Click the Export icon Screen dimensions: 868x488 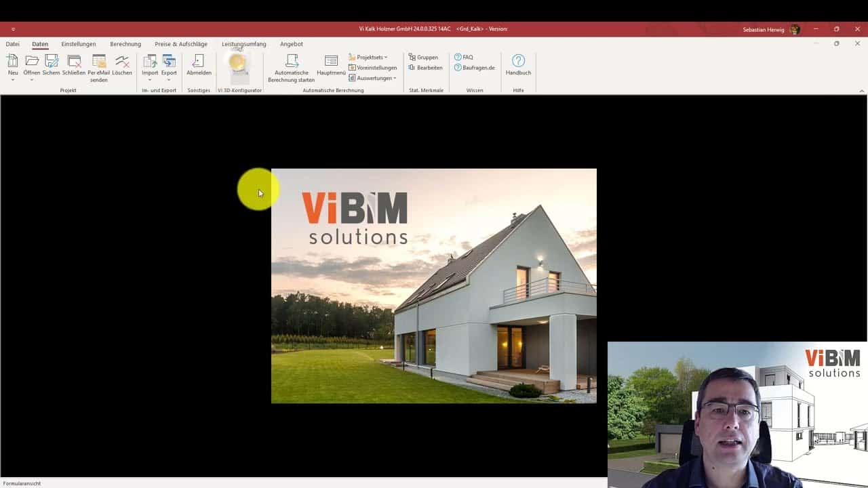point(169,61)
